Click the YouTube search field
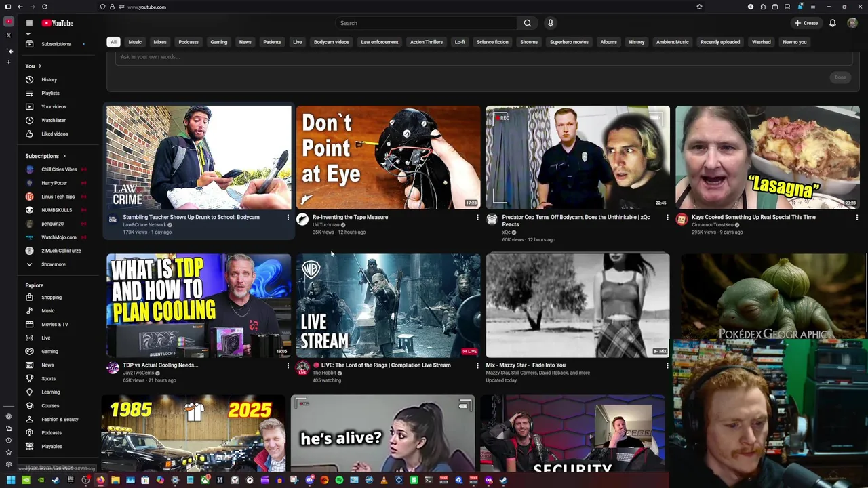The width and height of the screenshot is (868, 488). point(426,23)
